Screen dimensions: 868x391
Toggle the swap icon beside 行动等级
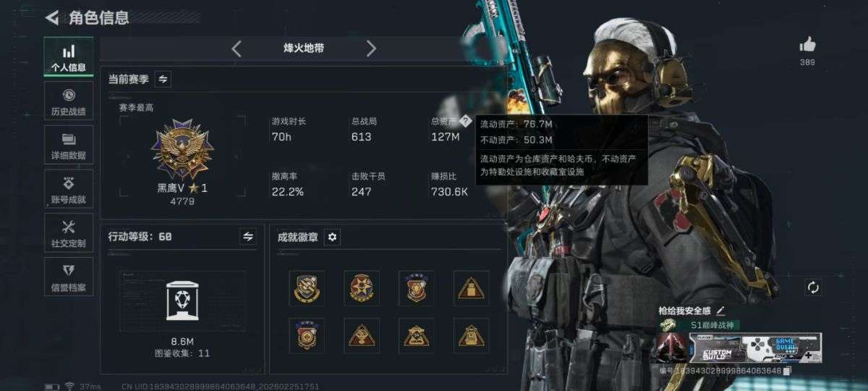248,236
